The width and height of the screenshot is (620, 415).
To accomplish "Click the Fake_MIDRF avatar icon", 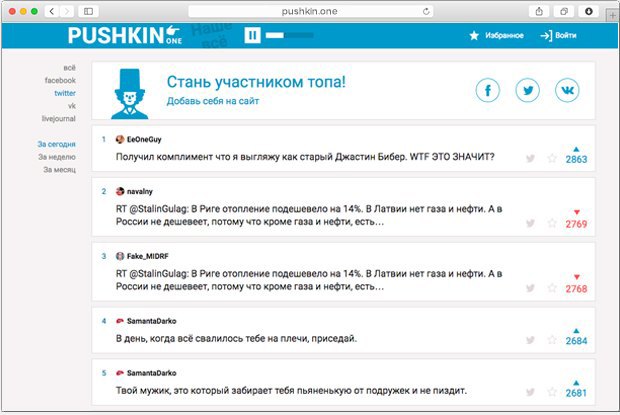I will (x=120, y=256).
